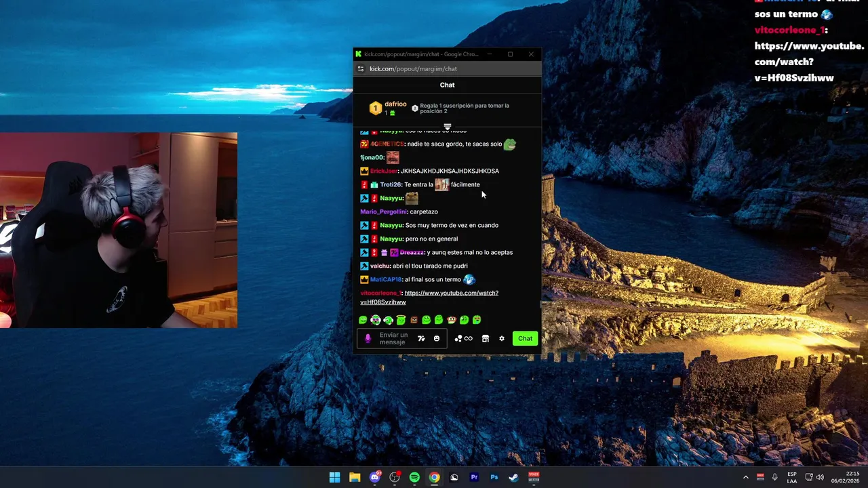Open the chat shop store icon
868x488 pixels.
point(486,338)
